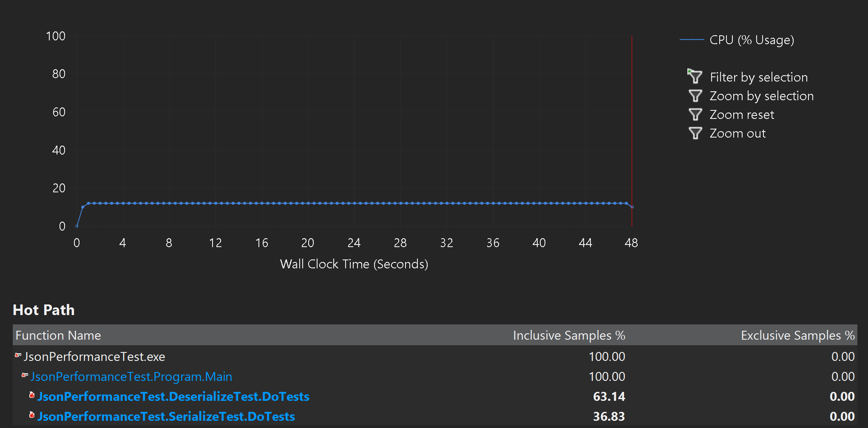The image size is (868, 428).
Task: Click the Zoom reset funnel icon
Action: tap(695, 115)
